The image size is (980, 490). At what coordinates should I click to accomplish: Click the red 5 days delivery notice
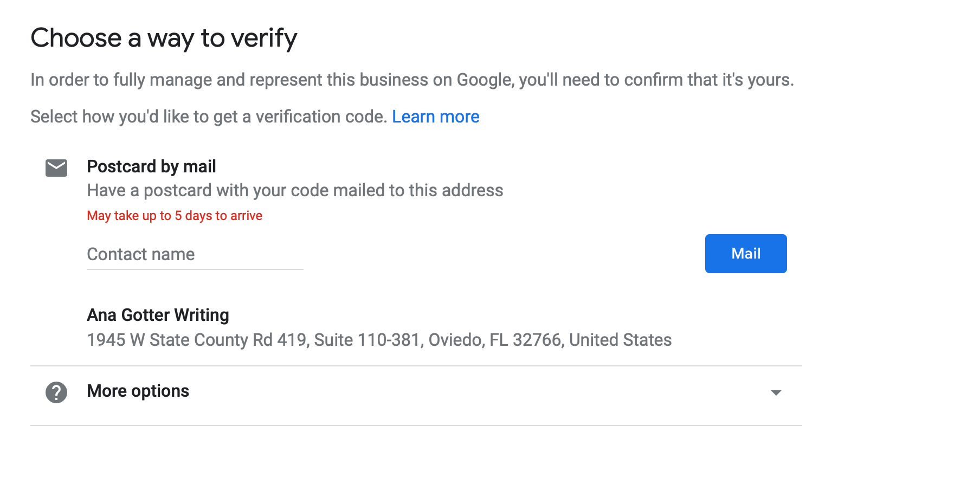coord(175,216)
